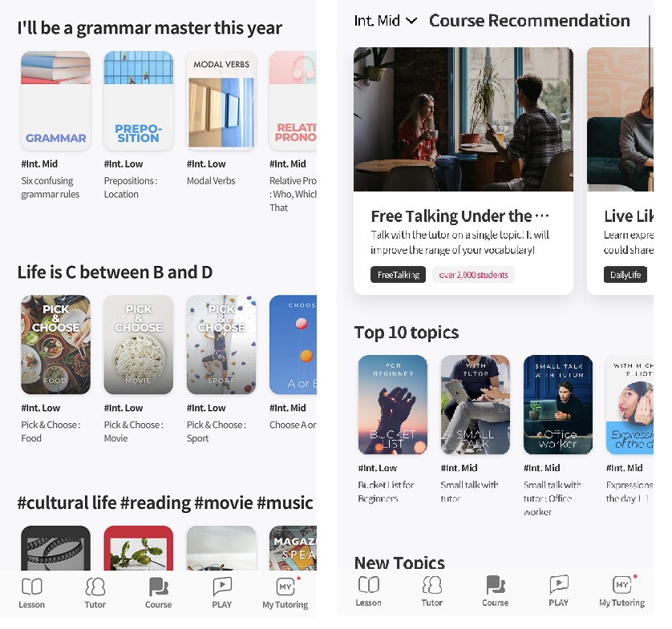Image resolution: width=672 pixels, height=629 pixels.
Task: Select Tutor icon in right navigation bar
Action: click(431, 591)
